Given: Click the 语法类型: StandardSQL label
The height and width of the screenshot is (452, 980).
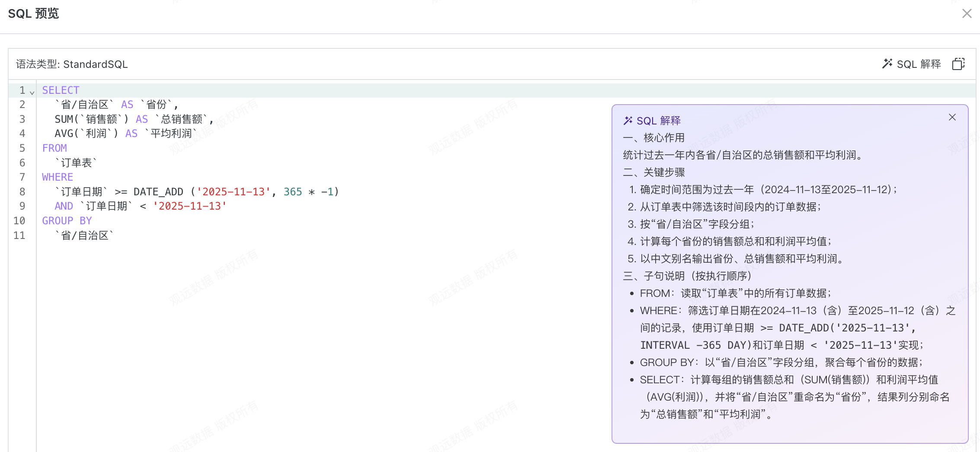Looking at the screenshot, I should click(72, 64).
